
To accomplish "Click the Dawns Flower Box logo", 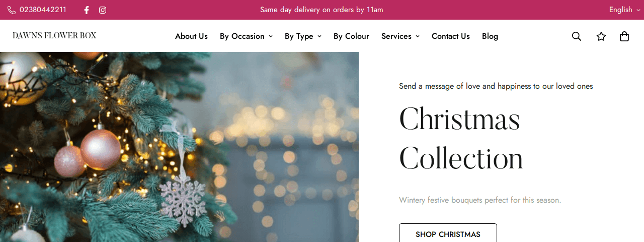I will 54,36.
